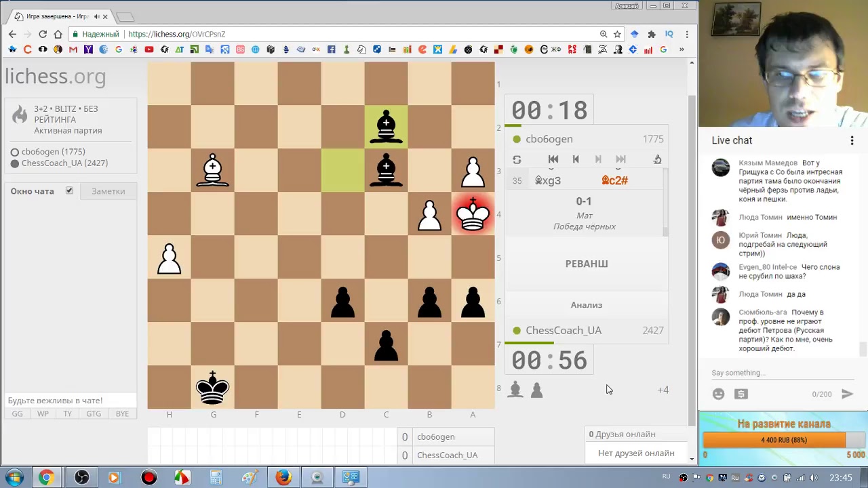Screen dimensions: 868x488
Task: Open the Windows Start button
Action: click(x=14, y=477)
